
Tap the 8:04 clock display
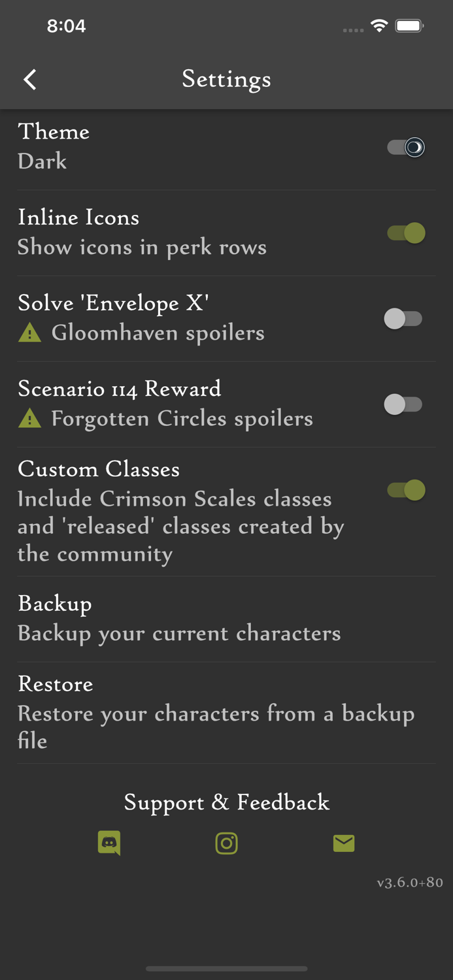pyautogui.click(x=66, y=26)
